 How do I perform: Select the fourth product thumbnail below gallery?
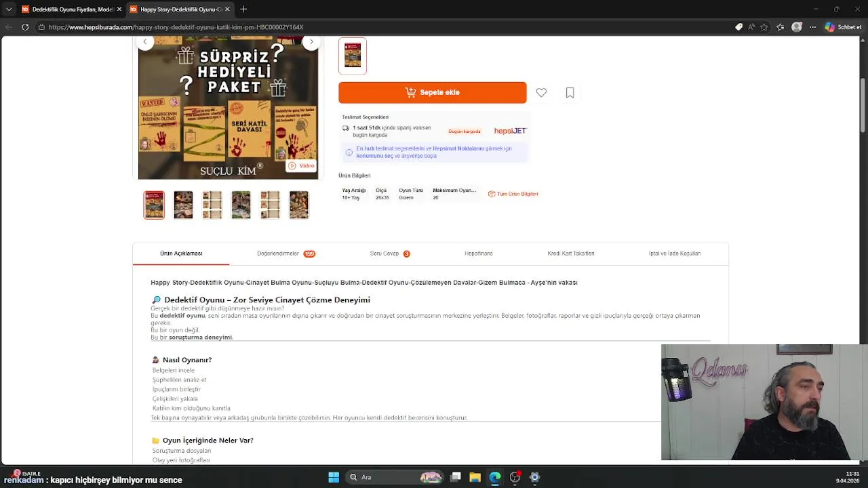[241, 205]
